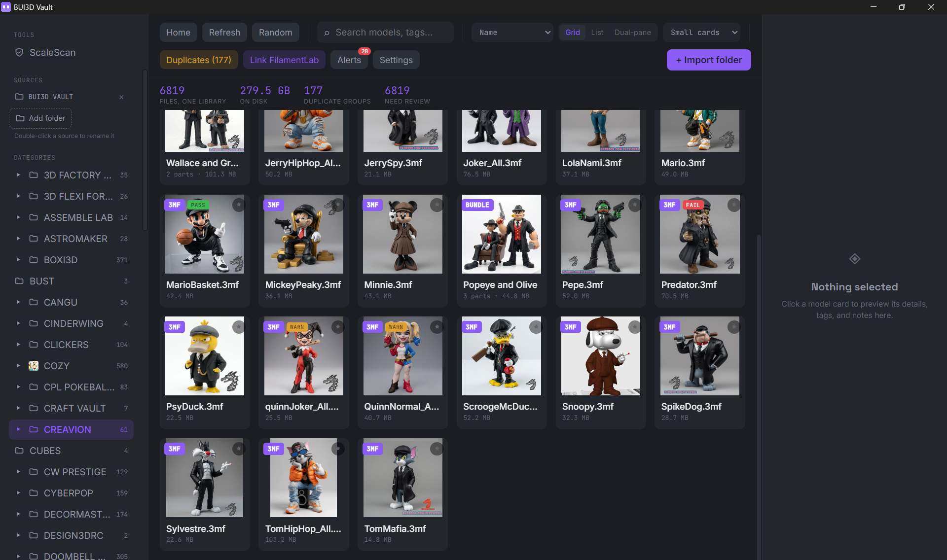Select the CRAFT VAULT category
Viewport: 947px width, 560px height.
pos(71,408)
